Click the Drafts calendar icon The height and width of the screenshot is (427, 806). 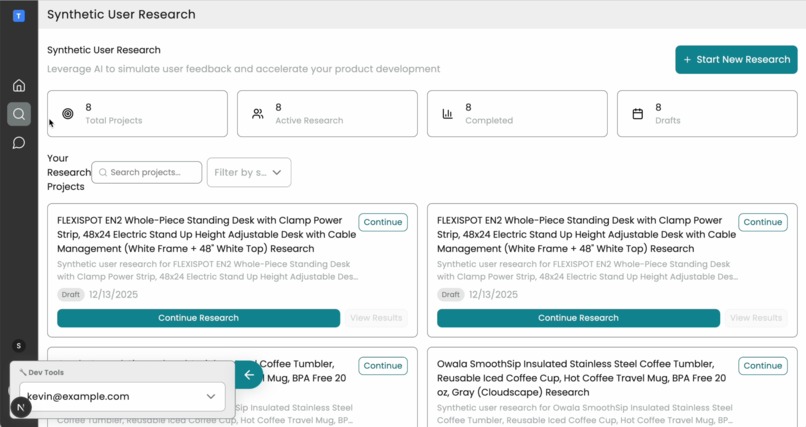(637, 114)
